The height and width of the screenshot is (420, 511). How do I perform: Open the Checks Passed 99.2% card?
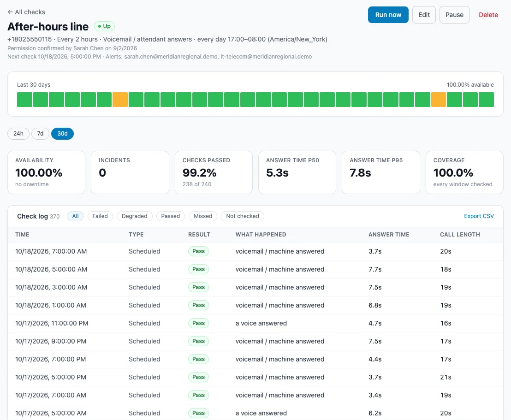(214, 172)
